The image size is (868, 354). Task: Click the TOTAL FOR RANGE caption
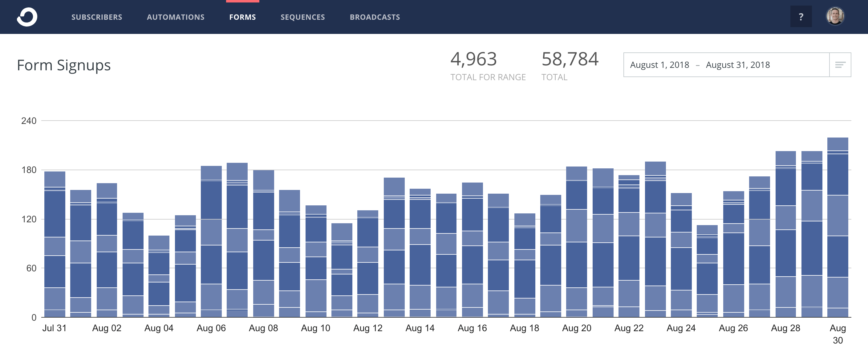pyautogui.click(x=488, y=77)
